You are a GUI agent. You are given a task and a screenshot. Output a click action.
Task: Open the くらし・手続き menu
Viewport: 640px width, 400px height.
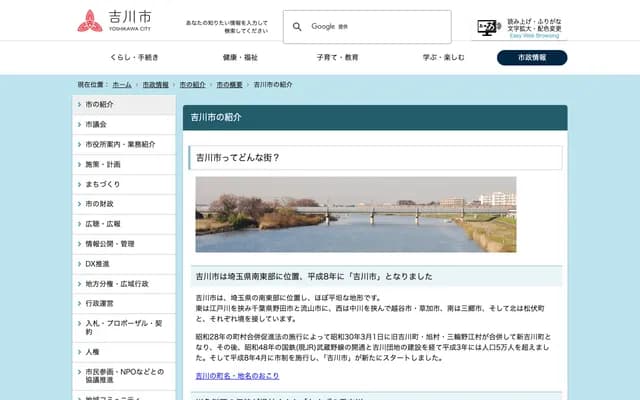pos(134,57)
